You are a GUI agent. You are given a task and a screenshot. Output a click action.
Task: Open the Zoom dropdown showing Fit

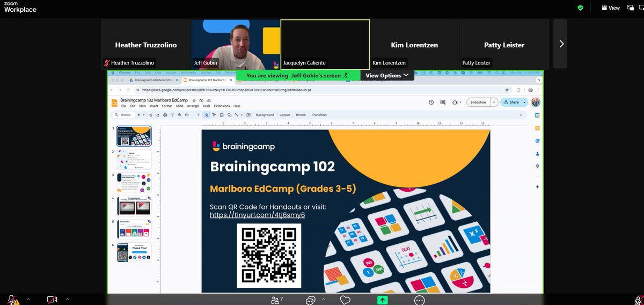[191, 115]
